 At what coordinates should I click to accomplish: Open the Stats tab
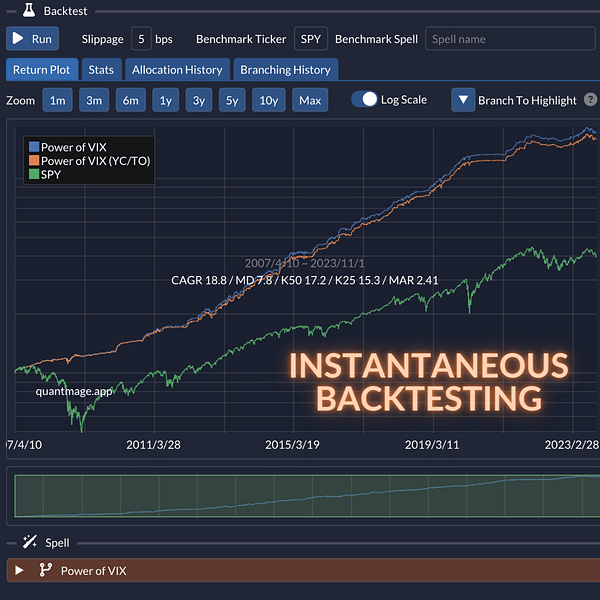point(101,70)
